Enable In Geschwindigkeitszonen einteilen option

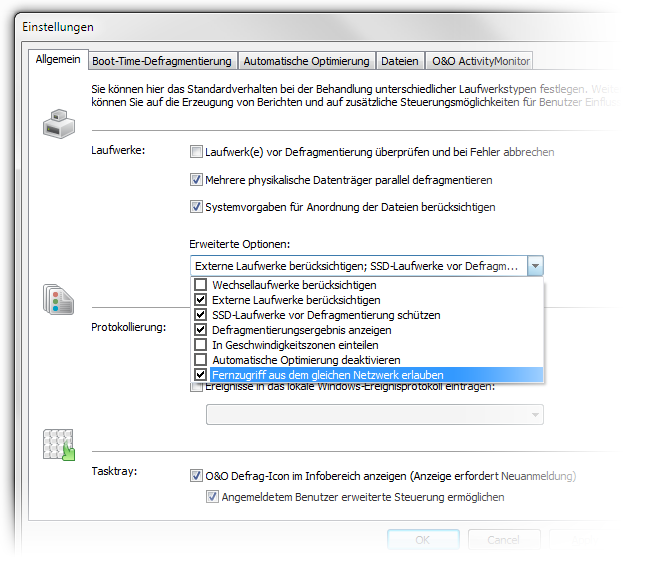[x=201, y=345]
